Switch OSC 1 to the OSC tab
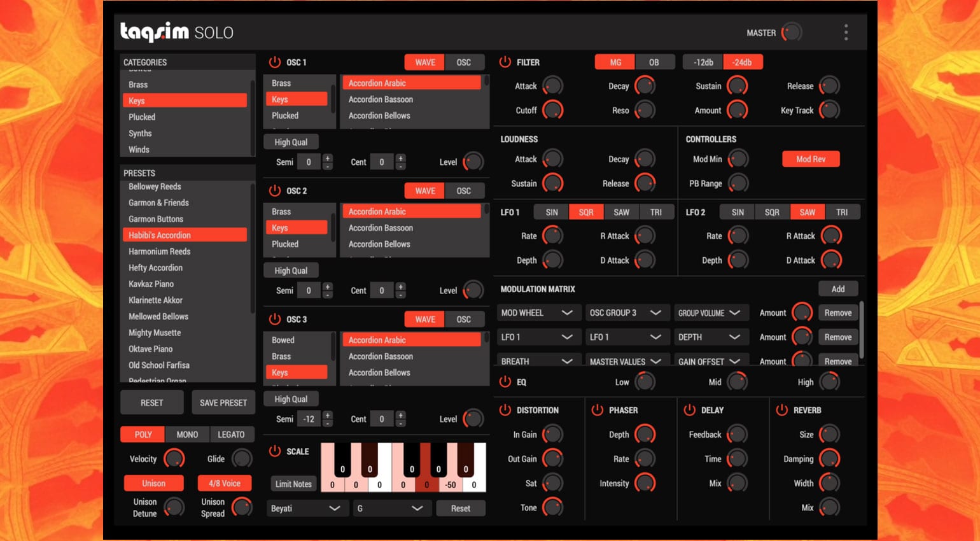This screenshot has height=541, width=980. coord(464,62)
